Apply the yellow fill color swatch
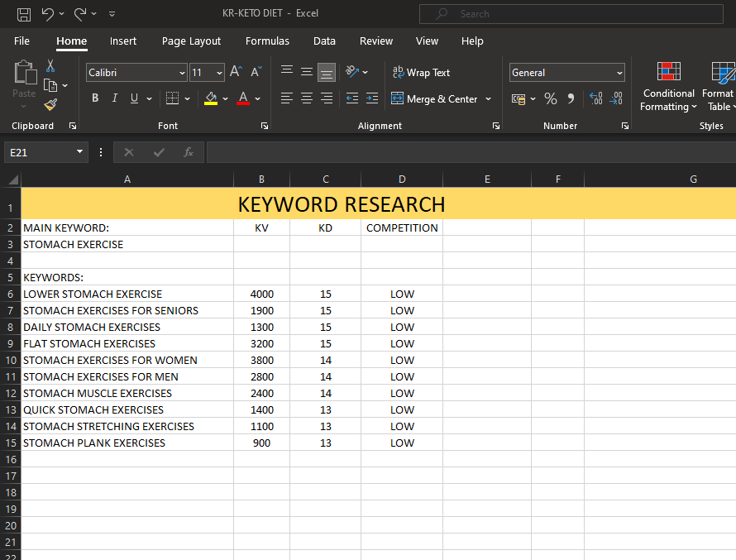The width and height of the screenshot is (736, 560). tap(211, 98)
